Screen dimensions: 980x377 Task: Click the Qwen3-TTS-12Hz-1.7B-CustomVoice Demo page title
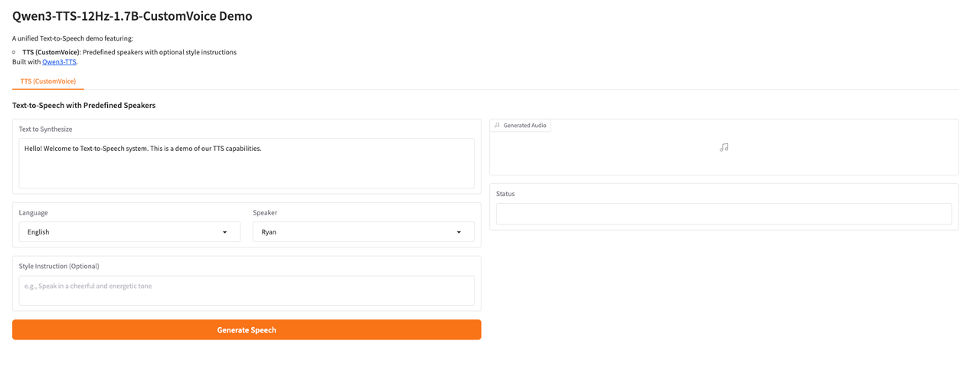click(132, 16)
